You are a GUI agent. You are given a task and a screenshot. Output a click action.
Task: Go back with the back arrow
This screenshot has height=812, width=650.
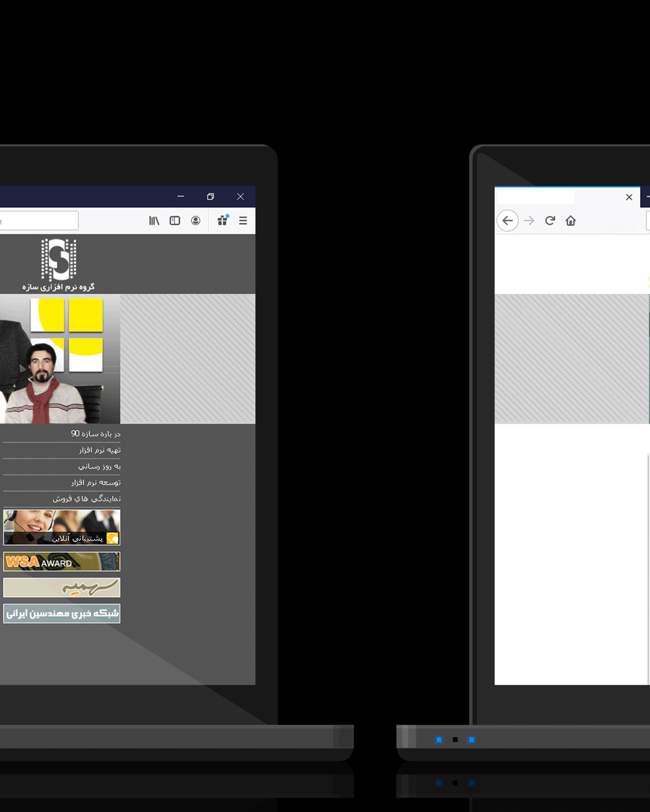tap(508, 221)
